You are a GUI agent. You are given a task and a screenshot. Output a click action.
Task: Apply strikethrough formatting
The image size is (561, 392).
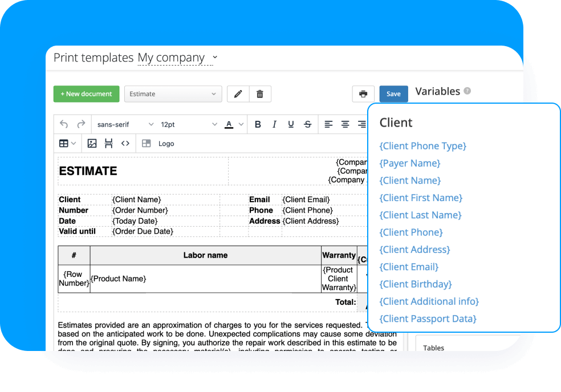(307, 124)
